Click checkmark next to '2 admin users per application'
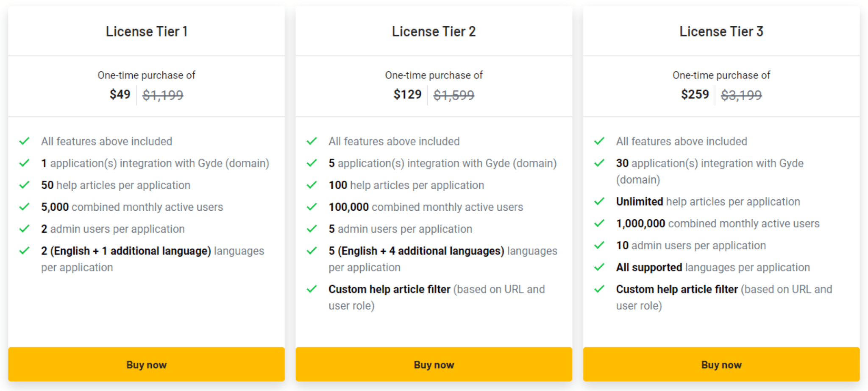Image resolution: width=868 pixels, height=391 pixels. pos(25,229)
